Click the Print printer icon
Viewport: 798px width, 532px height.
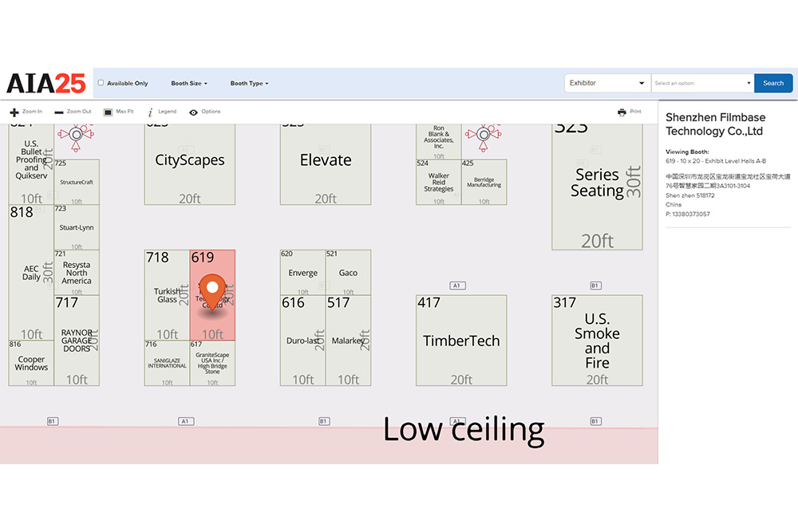pyautogui.click(x=622, y=112)
